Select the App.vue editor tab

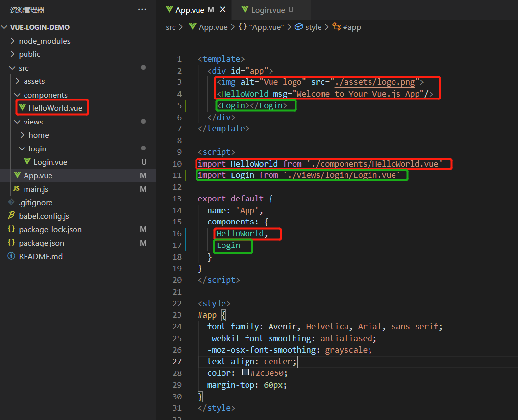195,10
